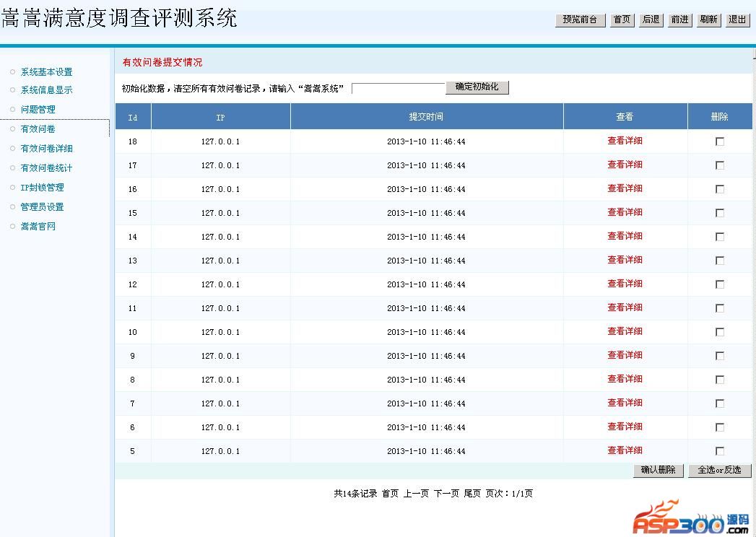Check delete box for record 5
756x537 pixels.
click(x=720, y=450)
